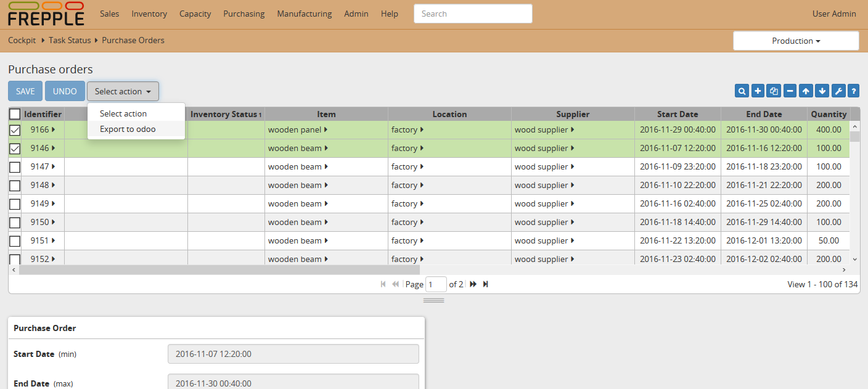Open the search filter icon

point(742,91)
